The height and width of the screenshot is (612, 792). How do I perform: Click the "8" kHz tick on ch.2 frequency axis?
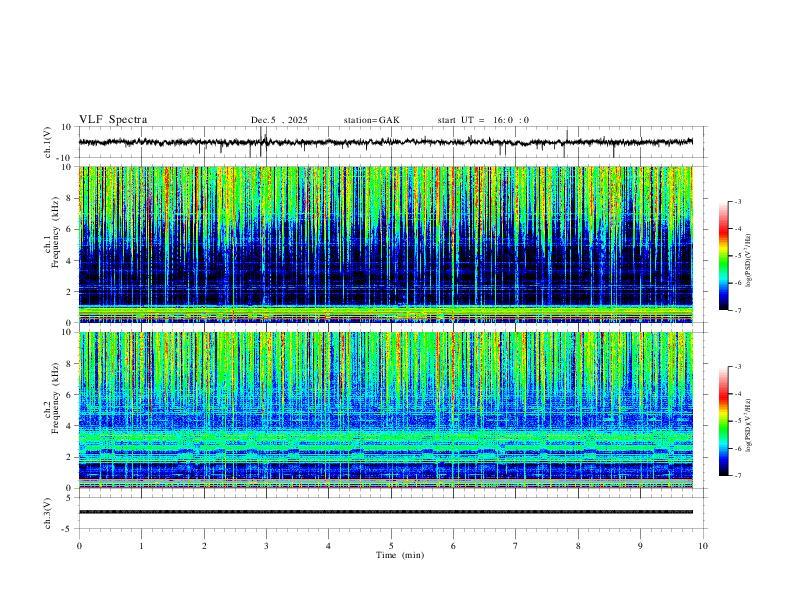(70, 364)
